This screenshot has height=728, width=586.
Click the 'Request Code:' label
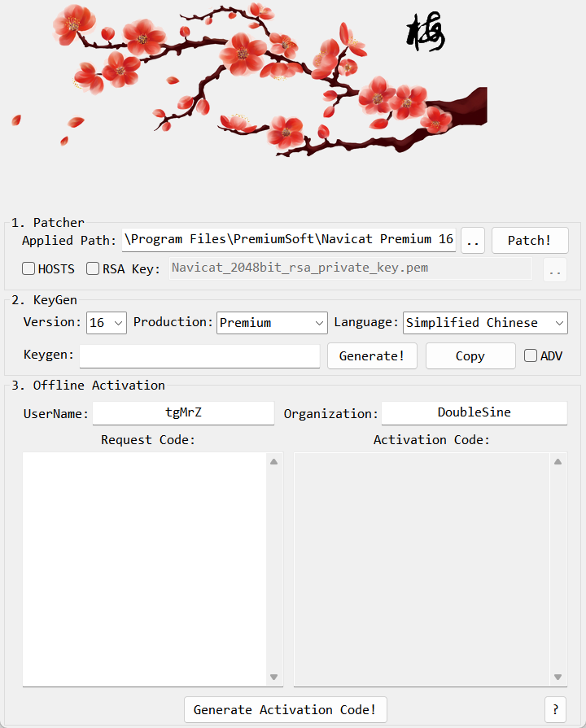pyautogui.click(x=148, y=440)
